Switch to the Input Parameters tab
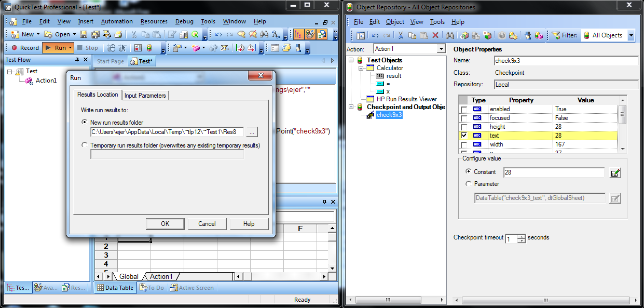 [145, 95]
